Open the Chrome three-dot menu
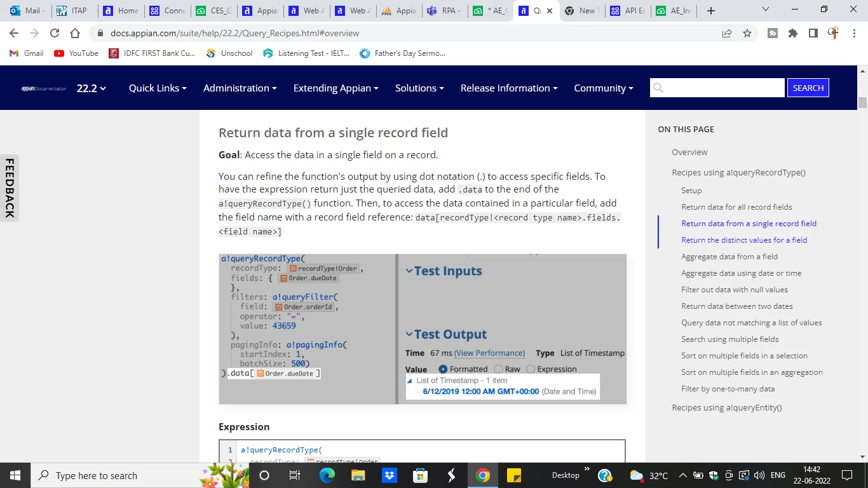The width and height of the screenshot is (868, 488). pyautogui.click(x=853, y=33)
